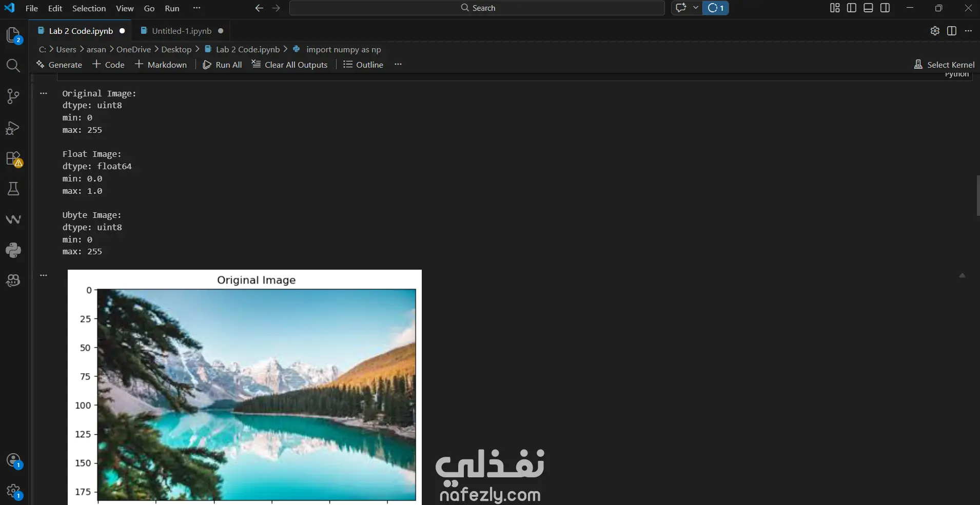Open the Run menu
This screenshot has height=505, width=980.
(172, 8)
